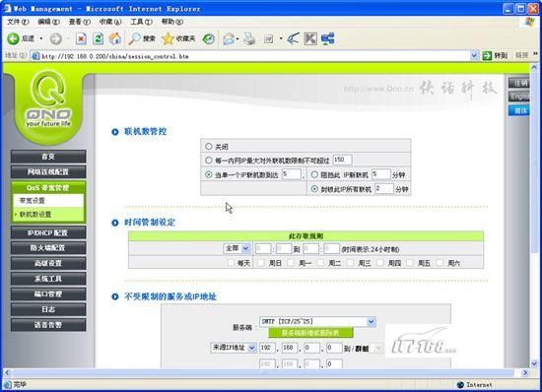
Task: Click the 日志 sidebar button
Action: pos(48,309)
